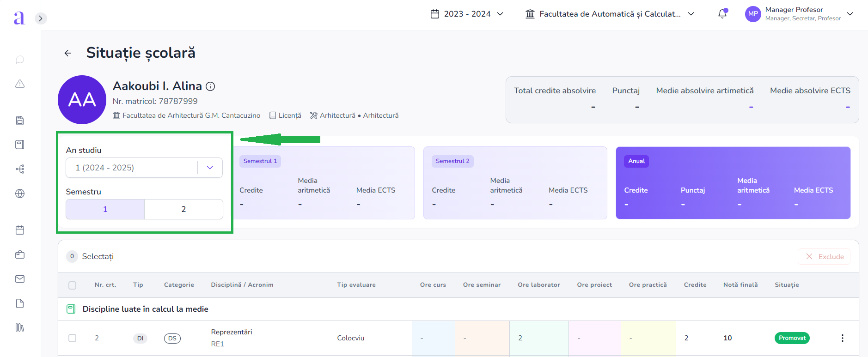
Task: Open the warning triangle icon in sidebar
Action: [x=20, y=84]
